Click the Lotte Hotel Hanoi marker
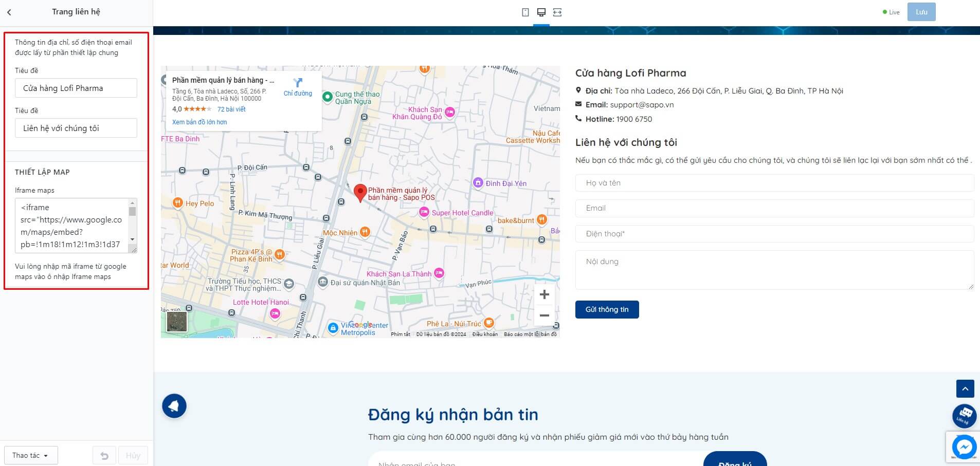The width and height of the screenshot is (980, 466). click(275, 313)
